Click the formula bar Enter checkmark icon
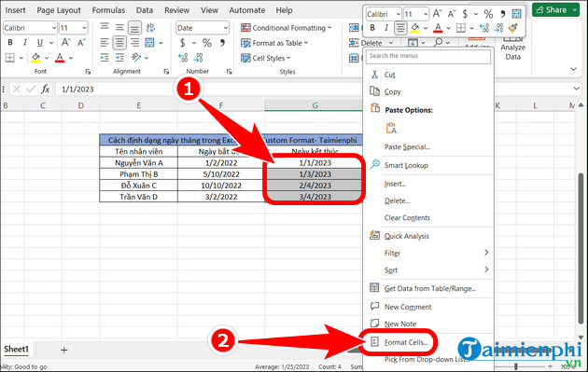This screenshot has width=588, height=372. coord(31,90)
